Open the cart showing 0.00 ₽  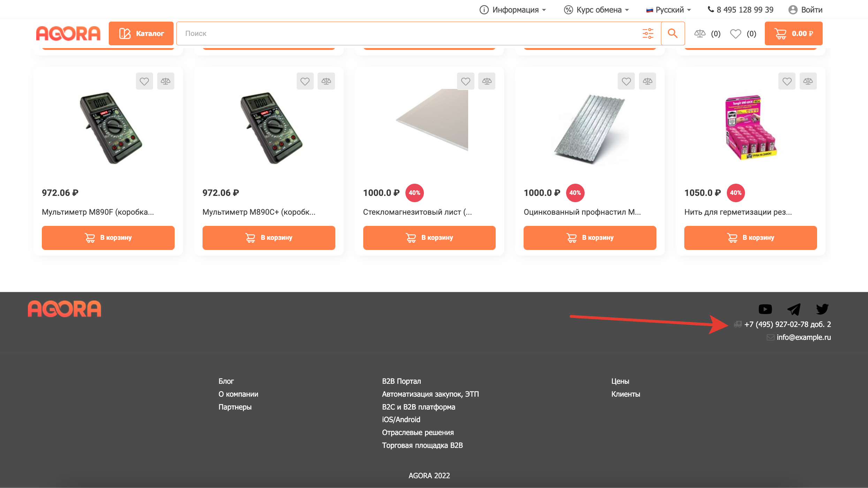pyautogui.click(x=793, y=33)
